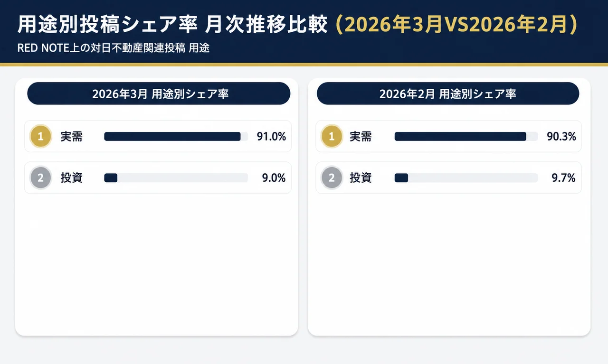This screenshot has width=608, height=364.
Task: Click the 投資 progress bar for February
Action: [x=466, y=178]
